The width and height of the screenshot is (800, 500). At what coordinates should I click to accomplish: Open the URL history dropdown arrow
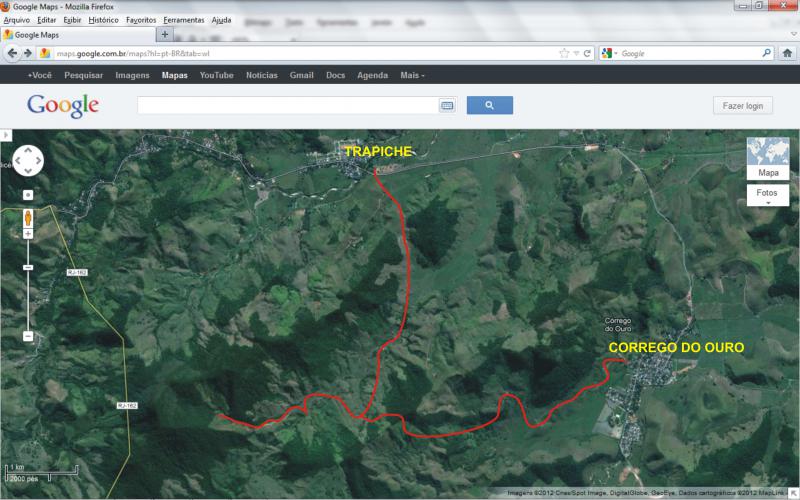[x=576, y=53]
